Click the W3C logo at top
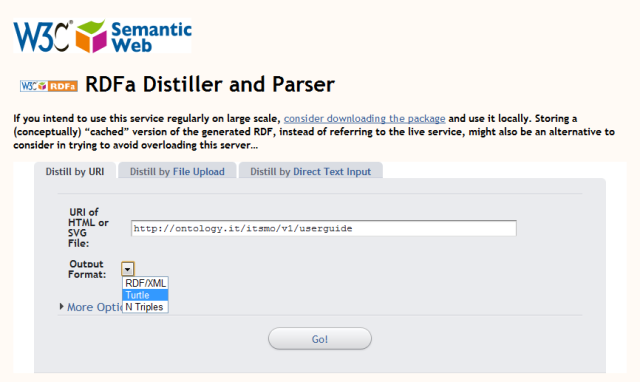The image size is (640, 382). pyautogui.click(x=43, y=36)
